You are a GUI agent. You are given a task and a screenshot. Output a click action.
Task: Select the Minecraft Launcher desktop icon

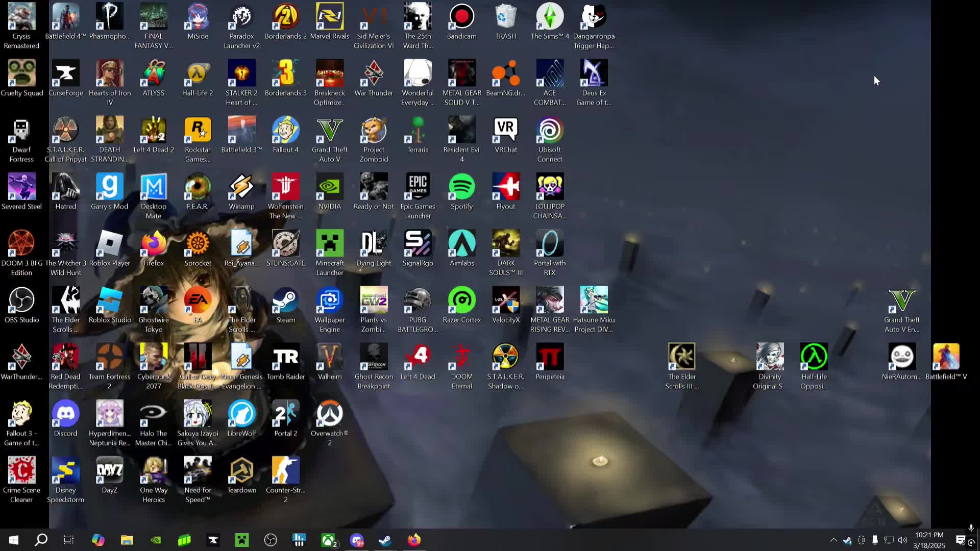click(x=330, y=254)
